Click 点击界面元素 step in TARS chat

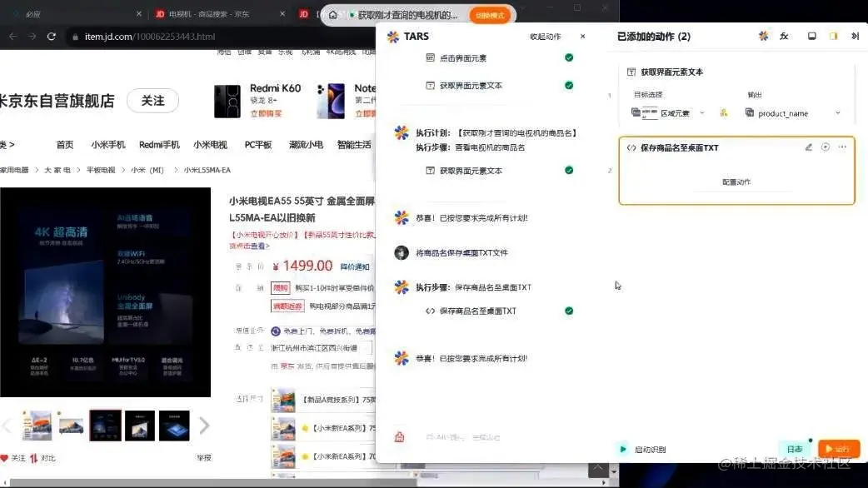463,58
